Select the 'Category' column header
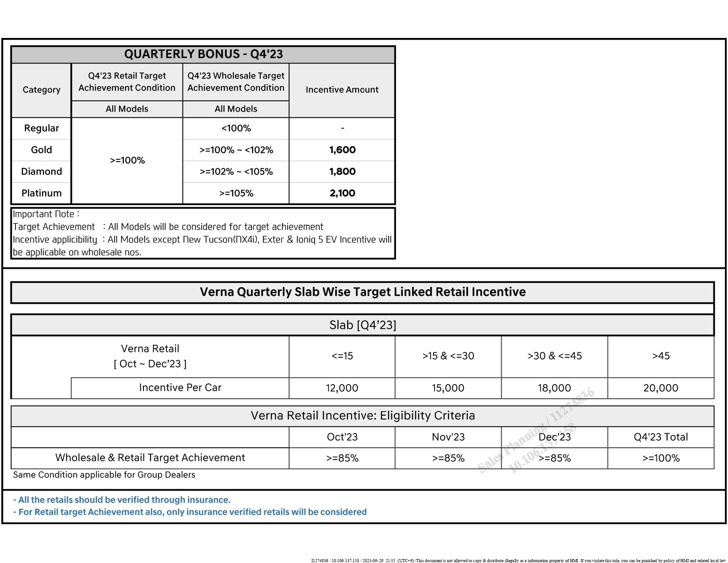Screen dimensions: 728x563 click(41, 90)
